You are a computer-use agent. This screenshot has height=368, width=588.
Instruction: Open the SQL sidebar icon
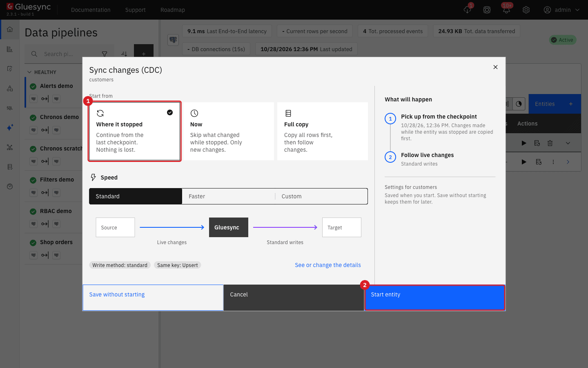click(x=10, y=108)
